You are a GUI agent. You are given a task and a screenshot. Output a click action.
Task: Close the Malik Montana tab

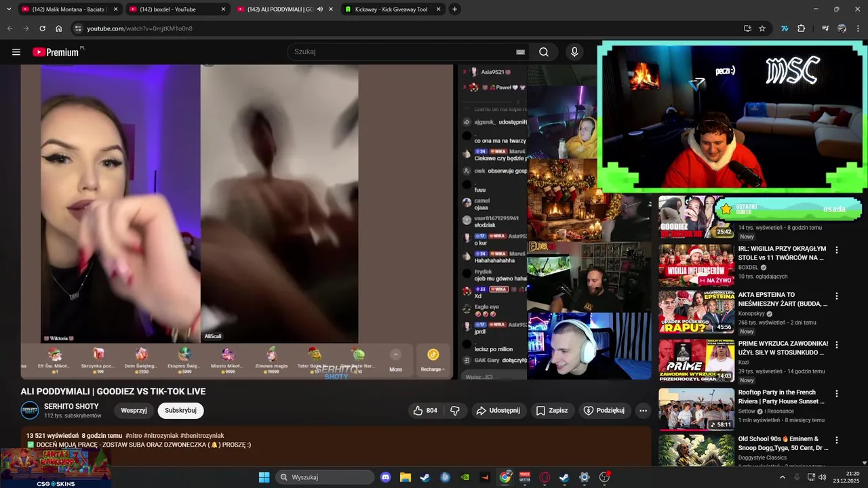click(115, 9)
